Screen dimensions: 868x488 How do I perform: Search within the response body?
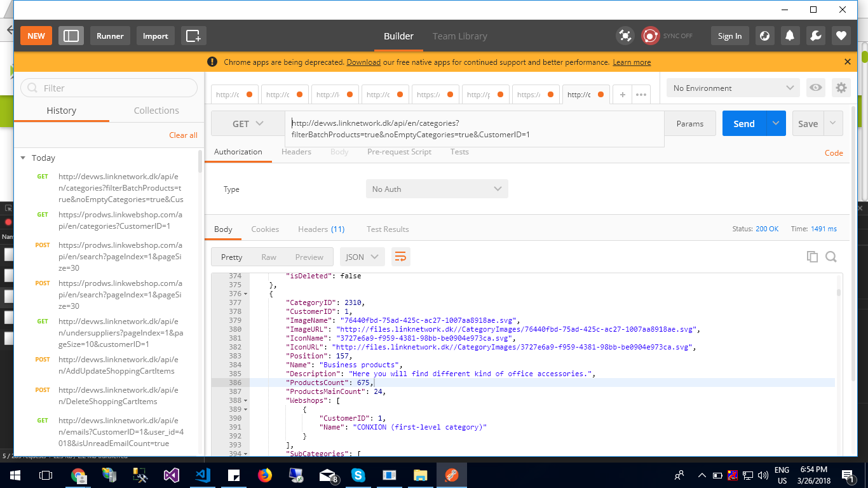(x=831, y=257)
